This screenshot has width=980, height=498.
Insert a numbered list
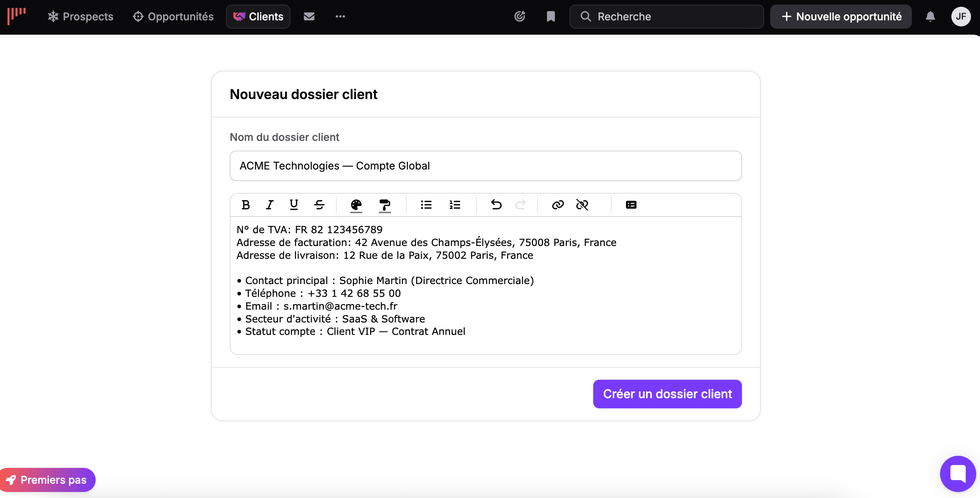(455, 205)
